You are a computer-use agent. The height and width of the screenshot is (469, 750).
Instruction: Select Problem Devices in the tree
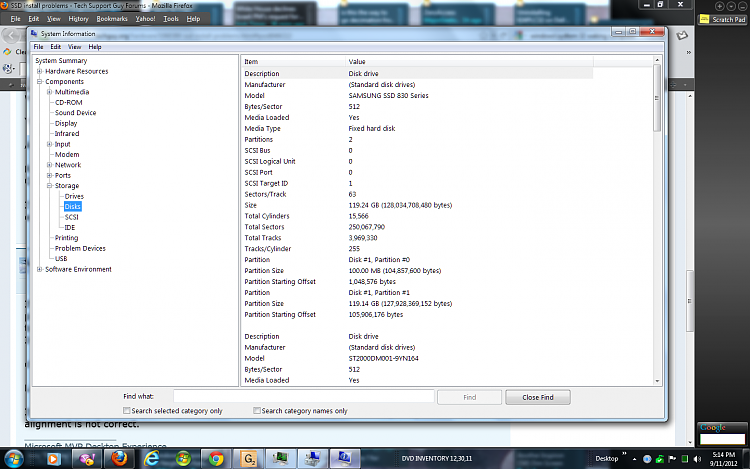80,249
